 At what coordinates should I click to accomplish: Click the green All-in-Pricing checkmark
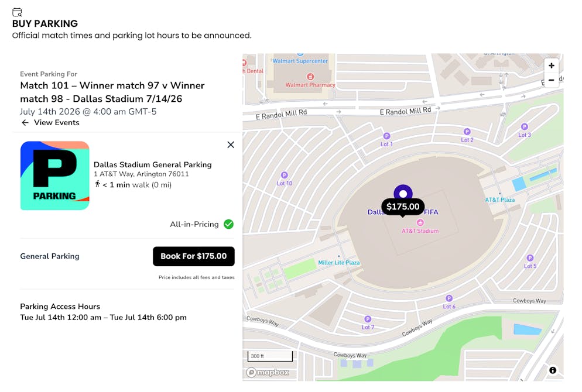pyautogui.click(x=228, y=224)
